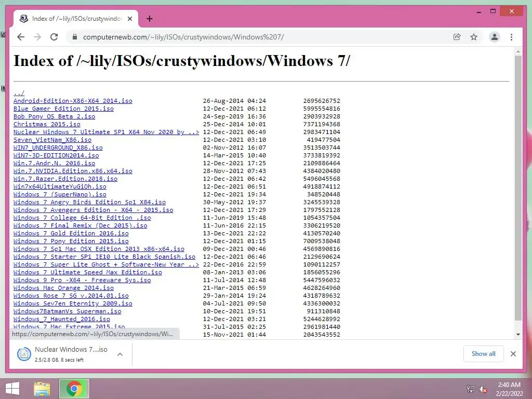Download Windows 9 Pro -X64 Freeware Sys
Viewport: 532px width, 399px height.
82,280
